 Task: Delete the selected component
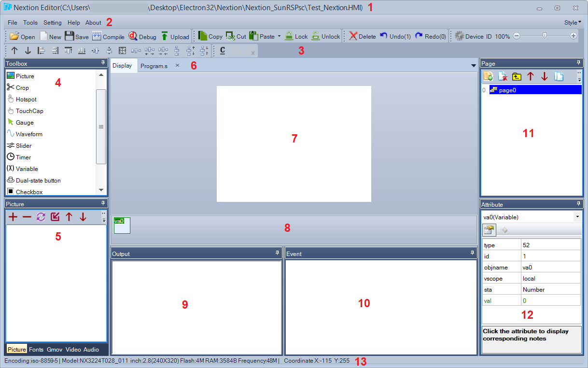tap(362, 36)
